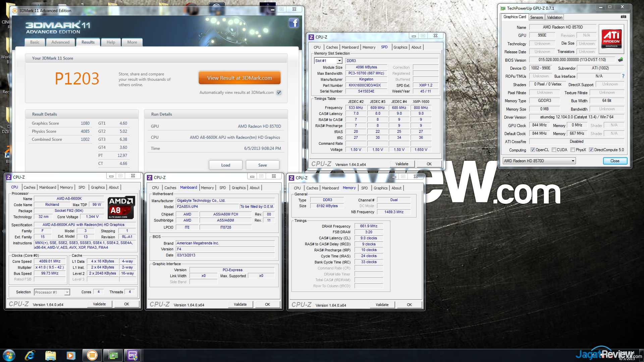This screenshot has width=644, height=362.
Task: Toggle the CUDA checkbox in GPU-Z
Action: click(x=554, y=150)
